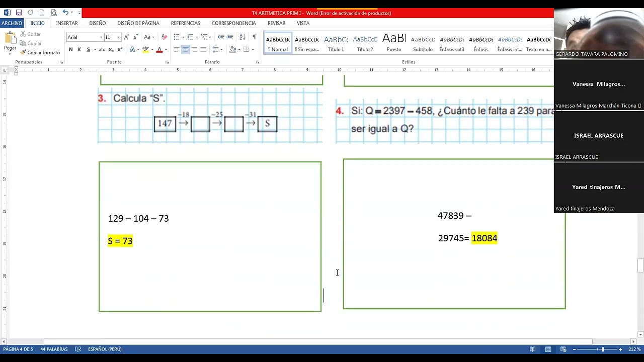Open the print preview icon in quick access
The height and width of the screenshot is (362, 644).
pos(54,13)
